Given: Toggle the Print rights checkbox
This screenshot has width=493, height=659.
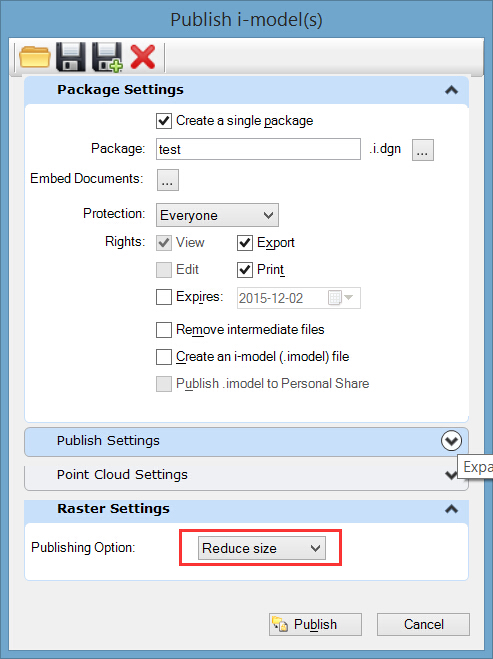Looking at the screenshot, I should point(245,270).
